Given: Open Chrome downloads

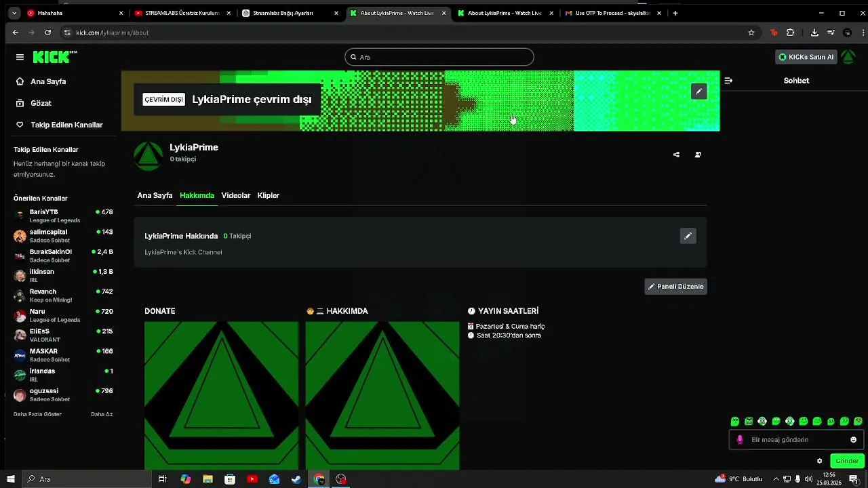Looking at the screenshot, I should pos(814,33).
